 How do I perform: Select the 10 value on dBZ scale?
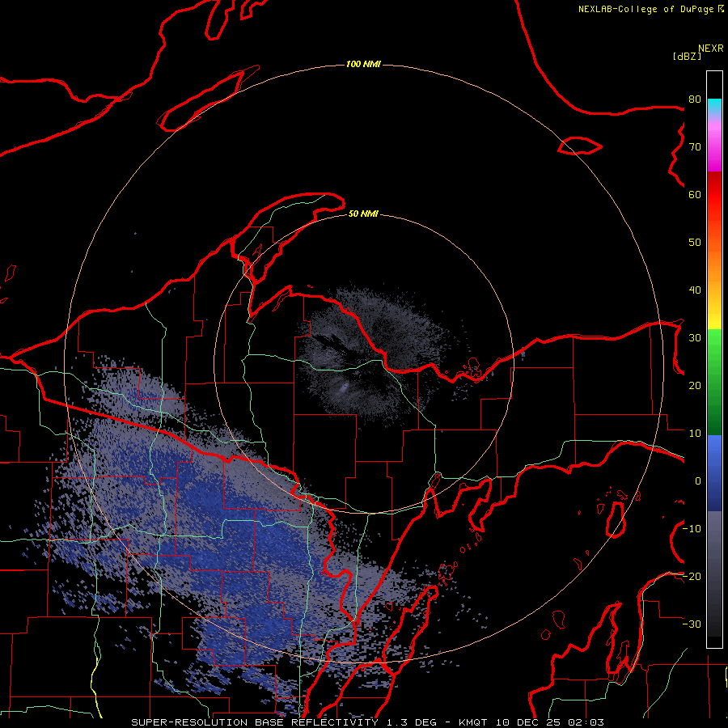point(695,434)
